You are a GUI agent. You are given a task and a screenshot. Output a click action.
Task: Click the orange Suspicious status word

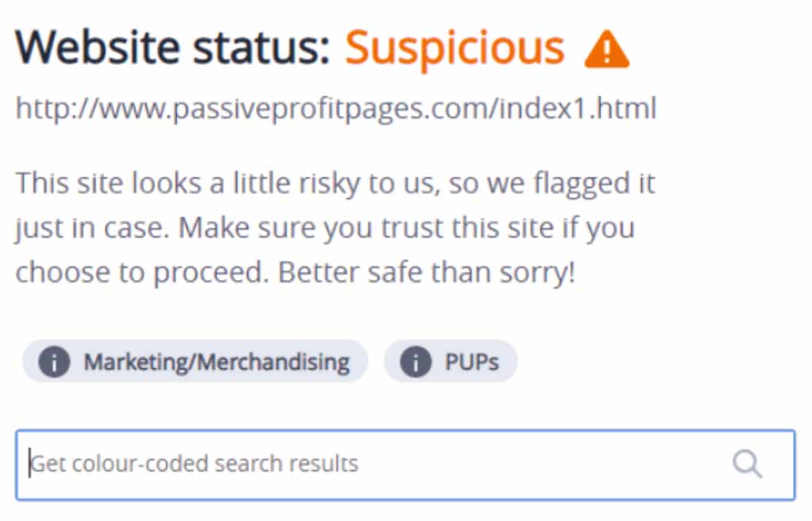pos(454,48)
